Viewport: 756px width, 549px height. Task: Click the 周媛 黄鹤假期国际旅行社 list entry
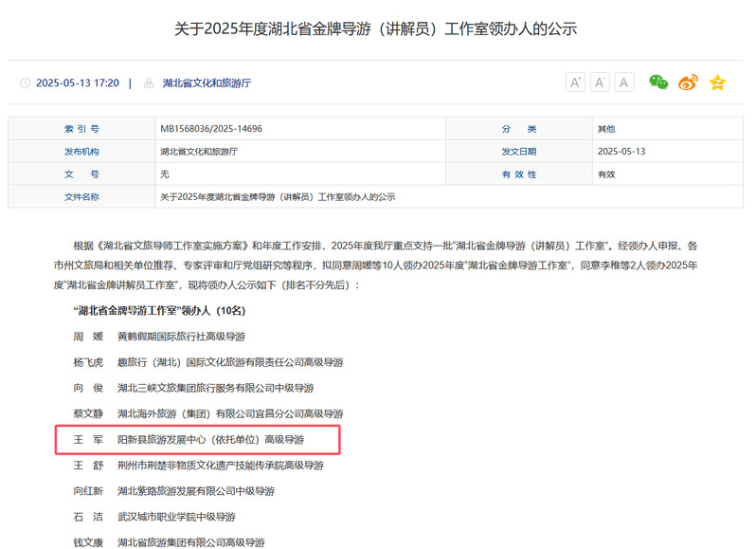pyautogui.click(x=159, y=337)
